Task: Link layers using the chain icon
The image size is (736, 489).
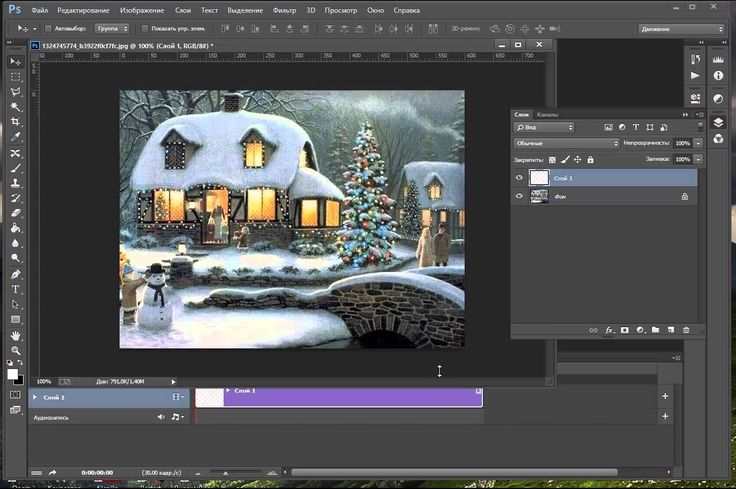Action: click(x=593, y=330)
